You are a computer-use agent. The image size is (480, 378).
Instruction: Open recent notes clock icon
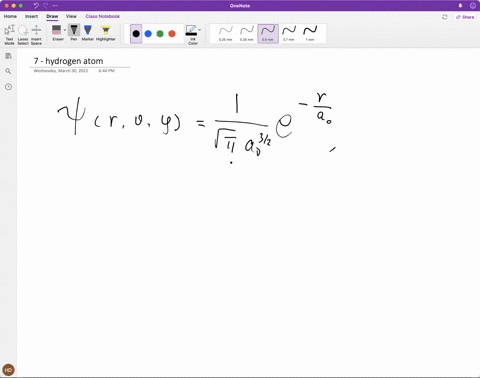pos(8,87)
